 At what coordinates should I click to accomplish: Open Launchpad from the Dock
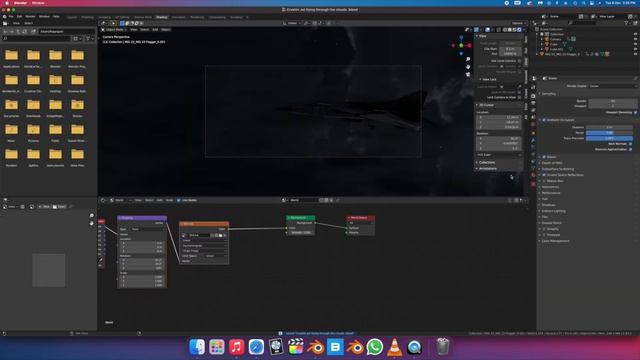(x=217, y=347)
